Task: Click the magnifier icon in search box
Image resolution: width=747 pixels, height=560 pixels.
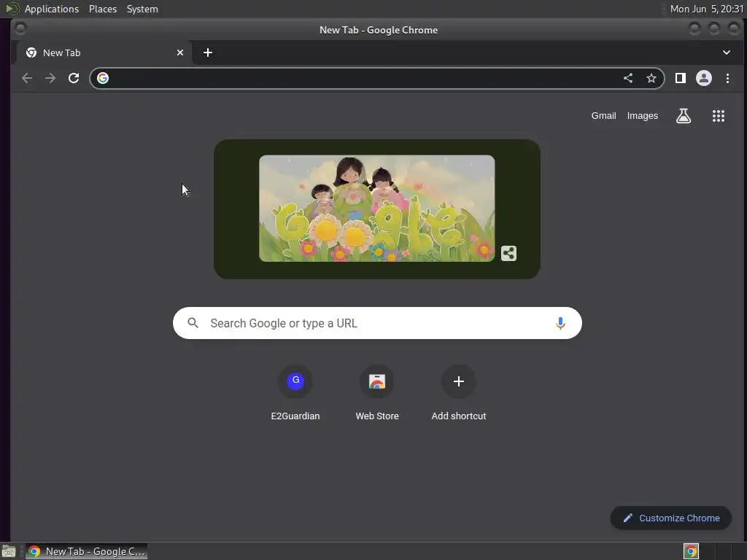Action: tap(193, 323)
